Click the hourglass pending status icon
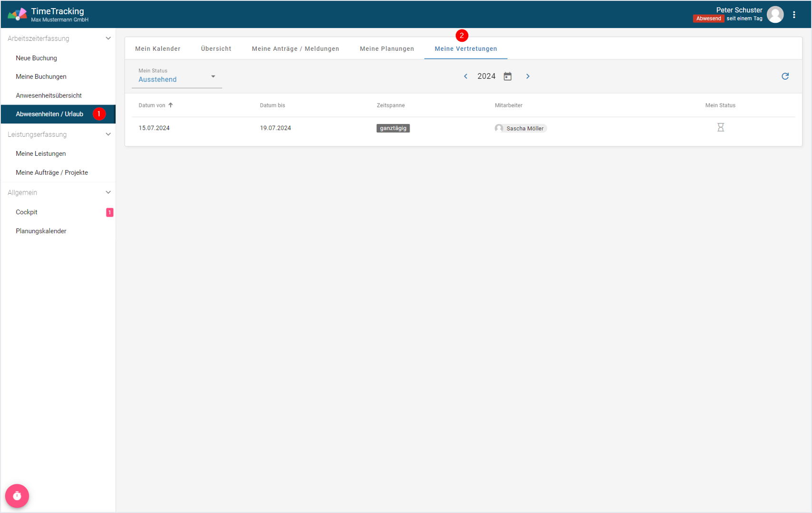This screenshot has height=513, width=812. click(720, 127)
